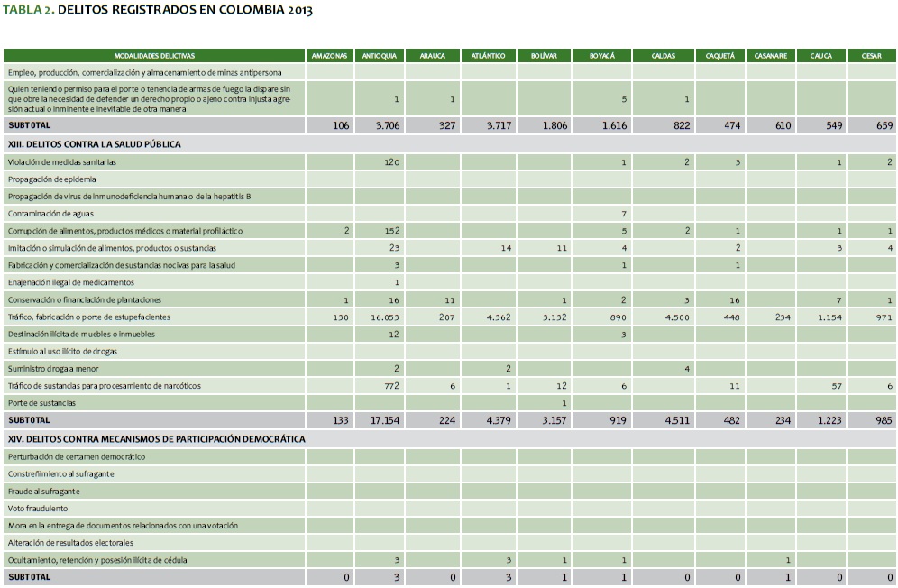Select the 'Modalidades delictivas' column header

tap(154, 56)
